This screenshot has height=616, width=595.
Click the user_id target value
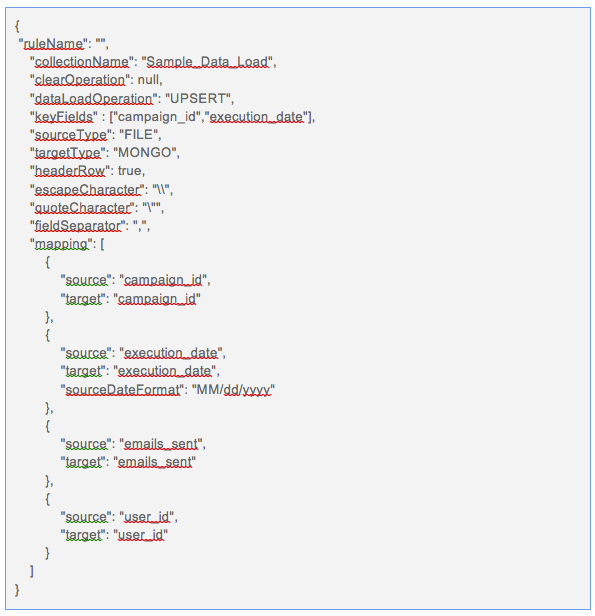pyautogui.click(x=141, y=535)
